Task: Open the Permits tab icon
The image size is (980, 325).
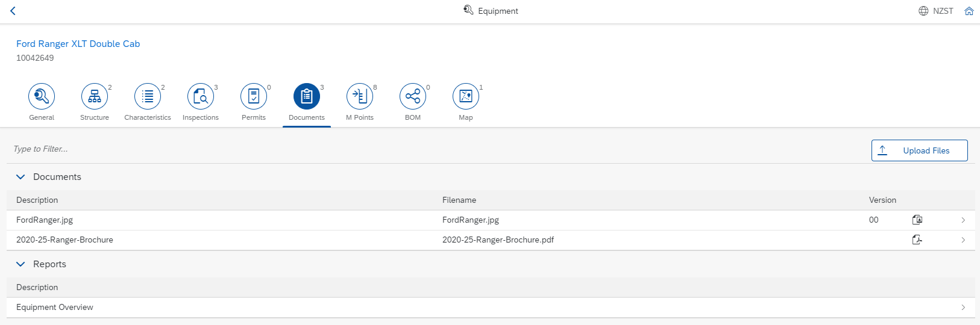Action: tap(254, 96)
